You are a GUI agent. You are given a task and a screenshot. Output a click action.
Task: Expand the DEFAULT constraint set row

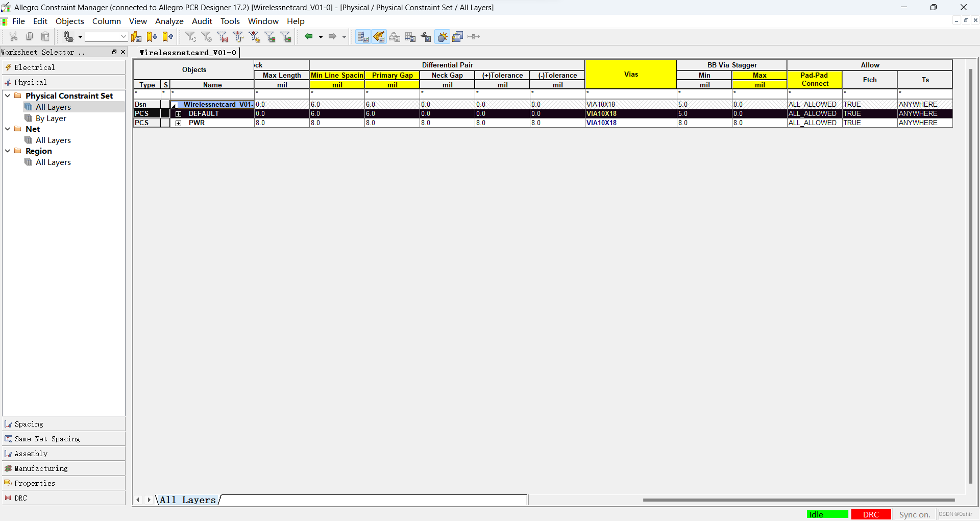click(179, 114)
